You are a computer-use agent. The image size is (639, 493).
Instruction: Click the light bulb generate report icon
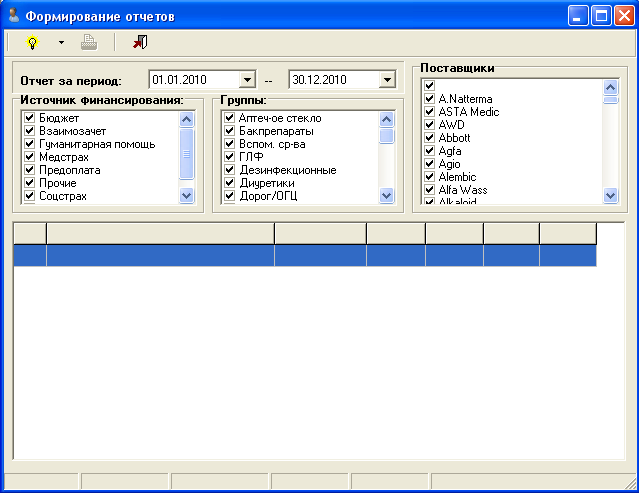[x=32, y=42]
